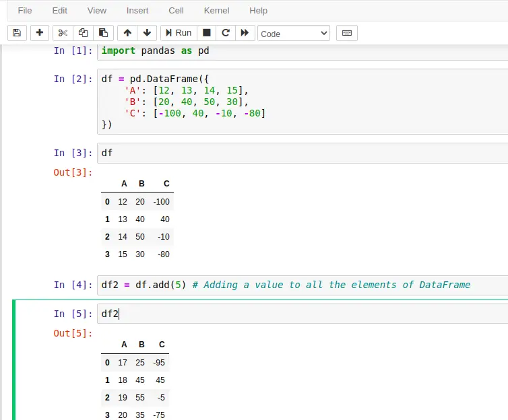Cut selected cells with scissors icon
The width and height of the screenshot is (508, 420).
[63, 33]
